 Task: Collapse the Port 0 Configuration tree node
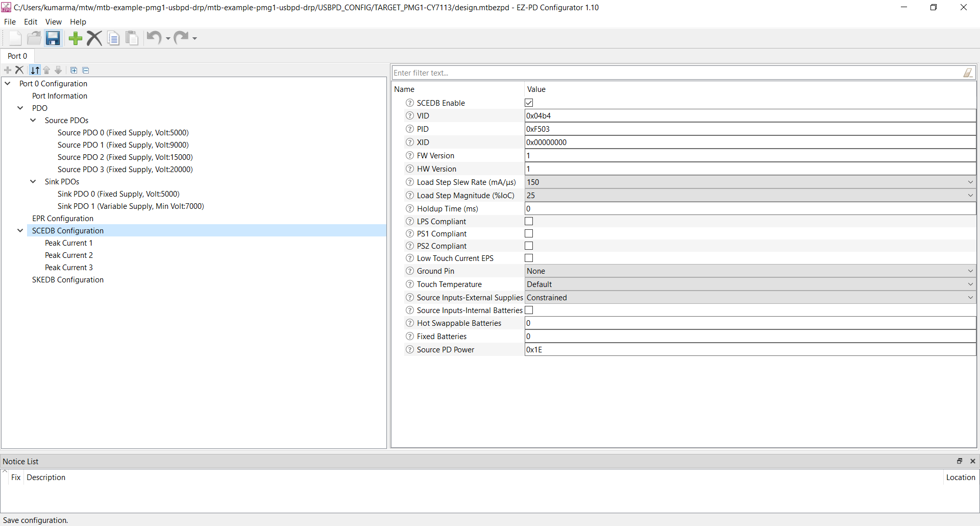tap(8, 83)
